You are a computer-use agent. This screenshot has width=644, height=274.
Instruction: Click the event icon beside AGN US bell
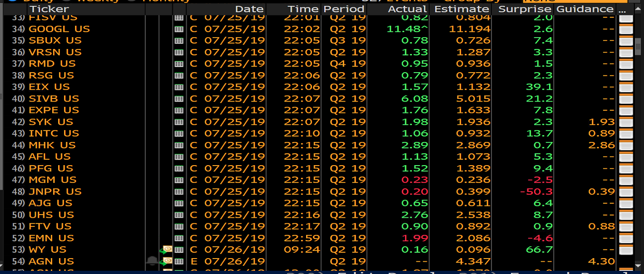point(167,261)
